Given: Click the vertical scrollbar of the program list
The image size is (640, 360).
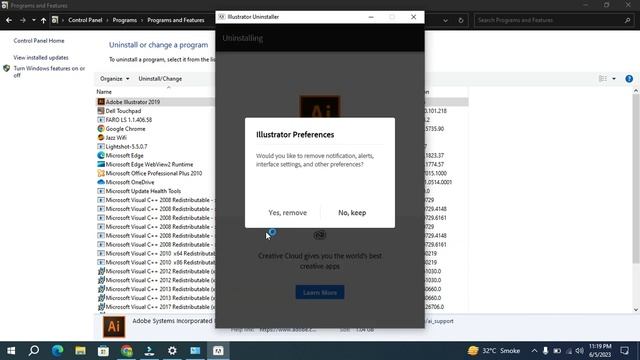Looking at the screenshot, I should [636, 180].
